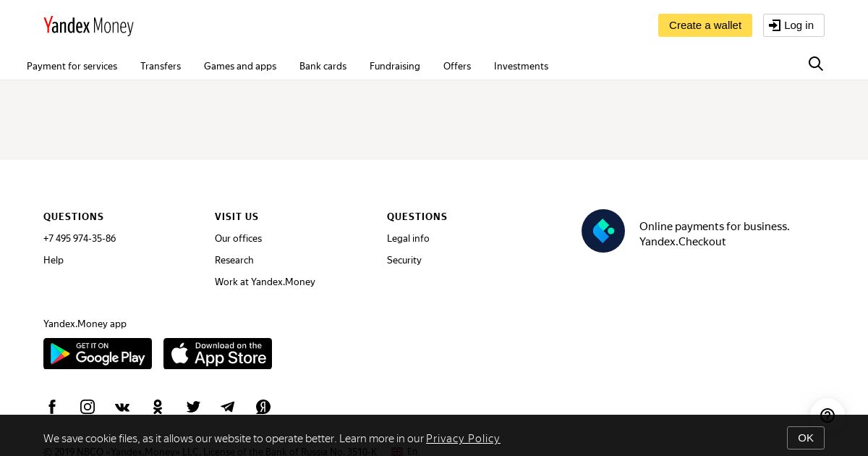Open the En language selector
Viewport: 868px width, 456px height.
pyautogui.click(x=404, y=452)
